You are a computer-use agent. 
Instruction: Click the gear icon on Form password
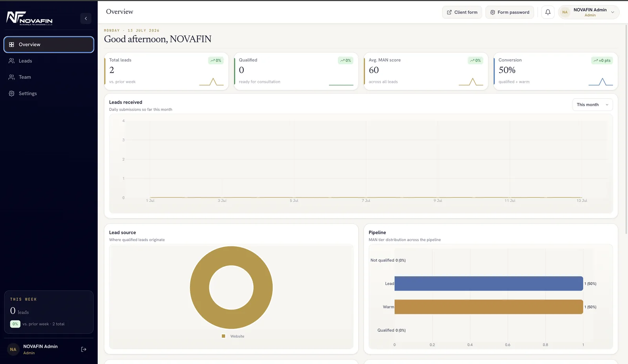[493, 12]
